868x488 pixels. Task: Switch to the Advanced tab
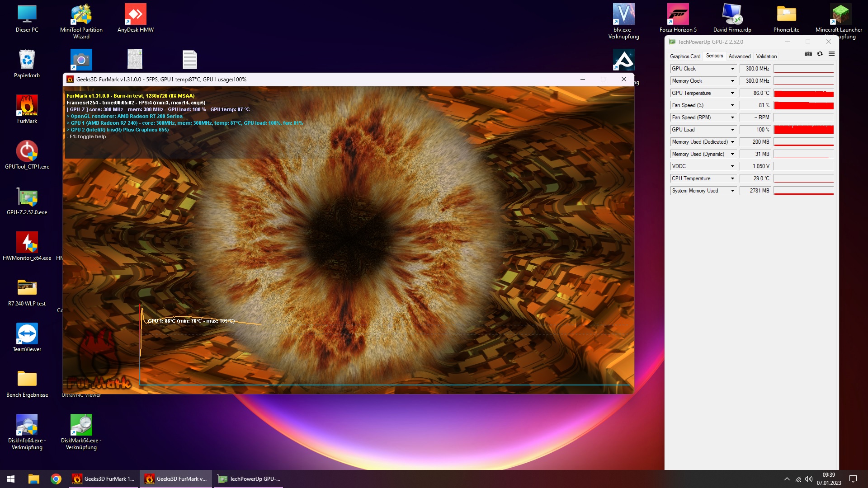coord(739,56)
